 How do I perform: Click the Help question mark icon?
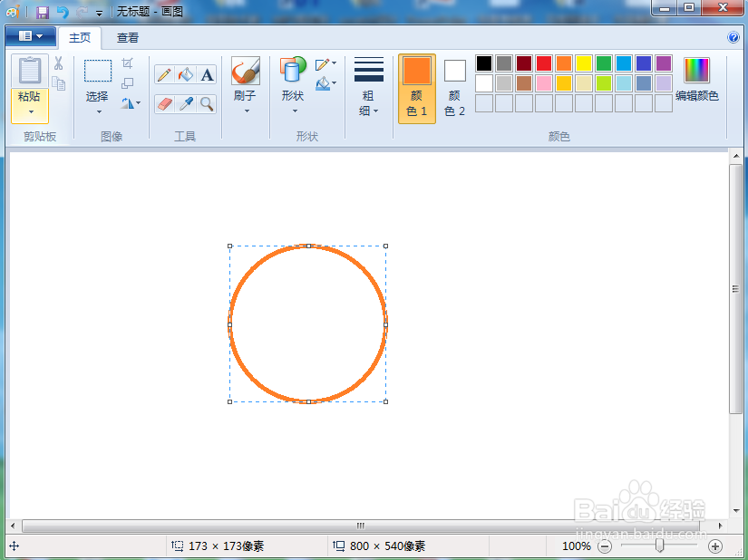[x=733, y=37]
